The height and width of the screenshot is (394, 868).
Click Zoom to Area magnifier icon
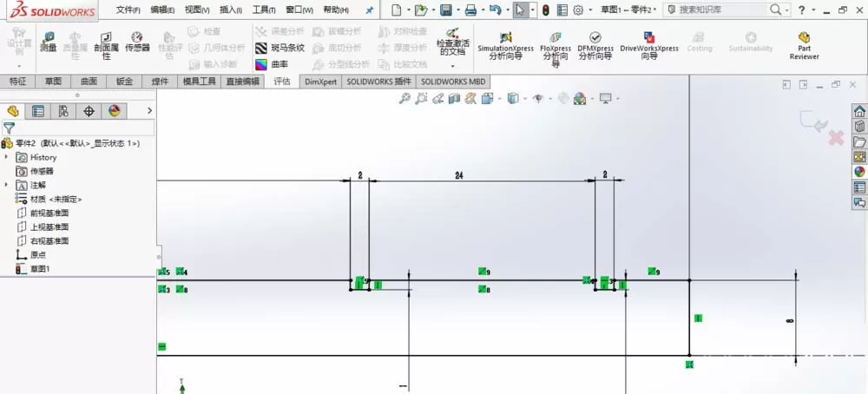pyautogui.click(x=421, y=99)
